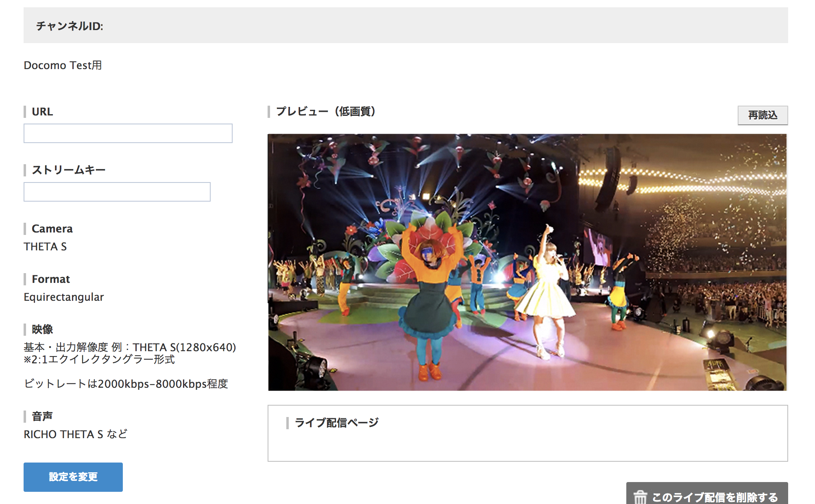Image resolution: width=815 pixels, height=504 pixels.
Task: Click the Equirectangular format value
Action: click(64, 297)
